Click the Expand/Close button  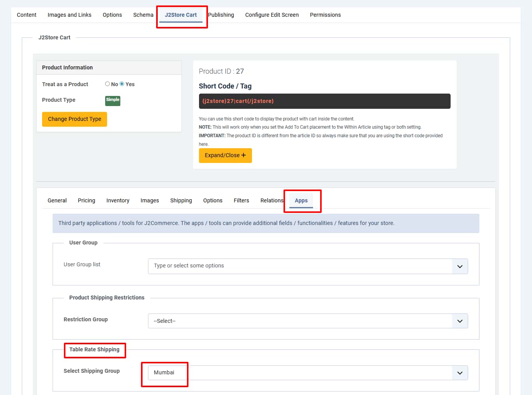point(225,155)
